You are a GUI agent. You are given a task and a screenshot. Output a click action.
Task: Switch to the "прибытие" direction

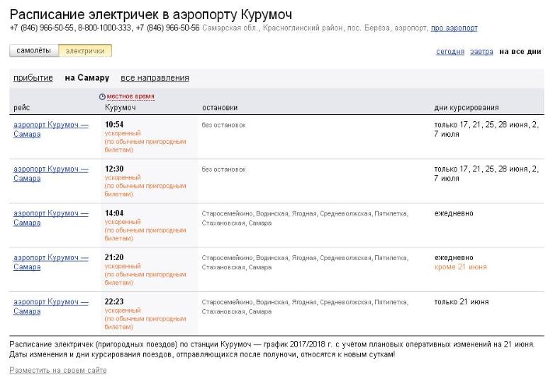[33, 78]
